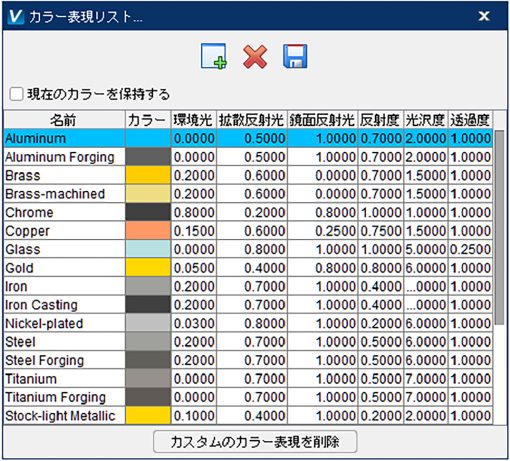The height and width of the screenshot is (461, 510).
Task: Click the Glass 透過度 value 0.2500
Action: (x=470, y=249)
